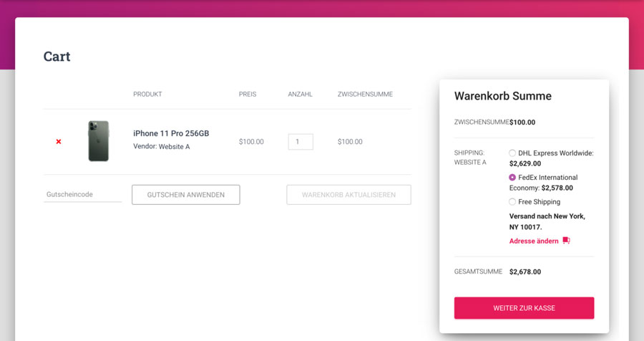Viewport: 644px width, 341px height.
Task: Choose the Free Shipping radio button
Action: 512,201
